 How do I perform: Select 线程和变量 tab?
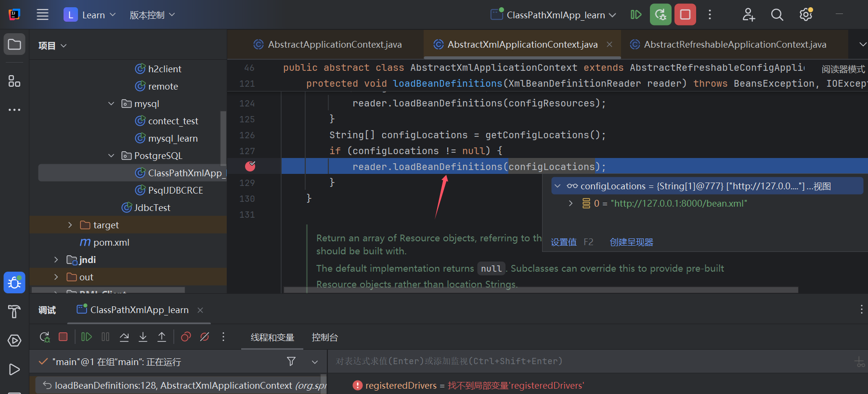pyautogui.click(x=272, y=338)
